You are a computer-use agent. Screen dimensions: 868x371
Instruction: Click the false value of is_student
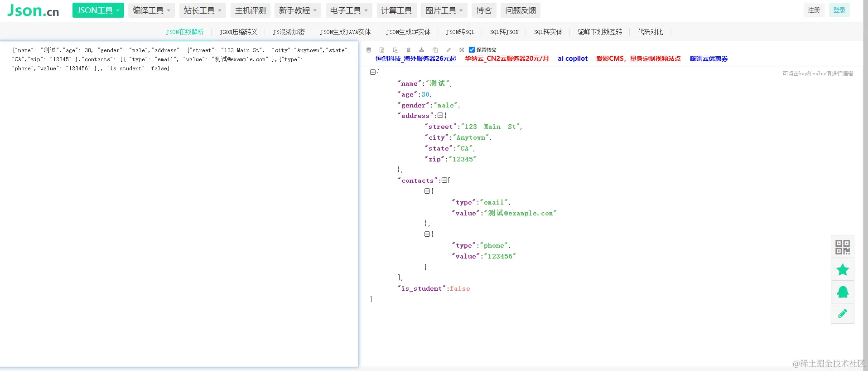(460, 288)
